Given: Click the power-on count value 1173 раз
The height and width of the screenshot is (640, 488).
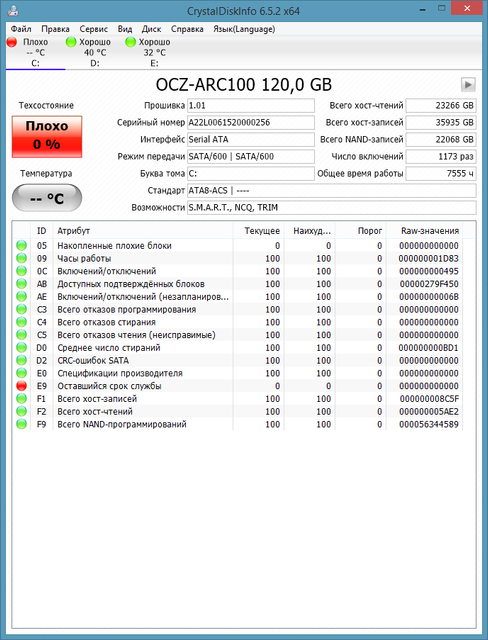Looking at the screenshot, I should point(441,156).
